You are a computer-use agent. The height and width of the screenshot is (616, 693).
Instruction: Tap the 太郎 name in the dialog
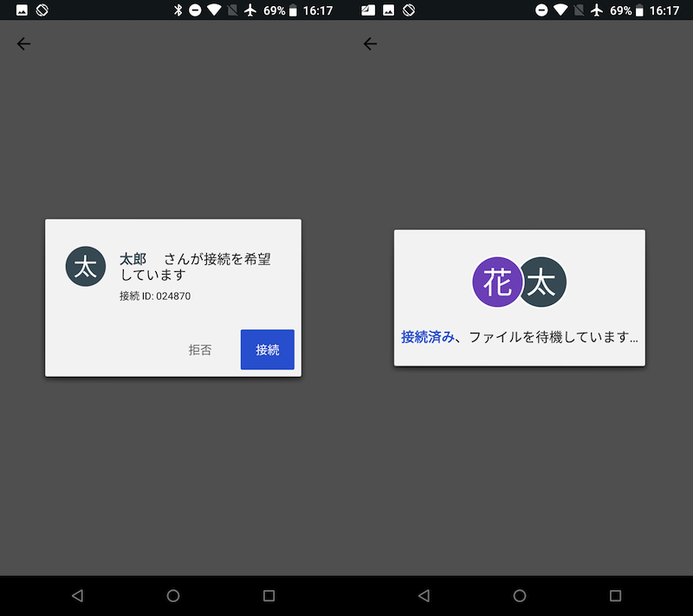(x=133, y=259)
